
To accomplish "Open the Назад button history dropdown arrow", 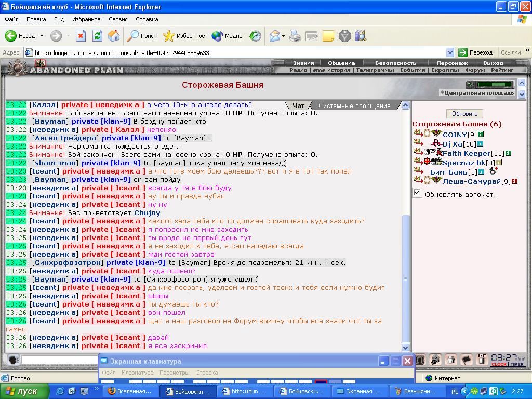I will coord(42,36).
